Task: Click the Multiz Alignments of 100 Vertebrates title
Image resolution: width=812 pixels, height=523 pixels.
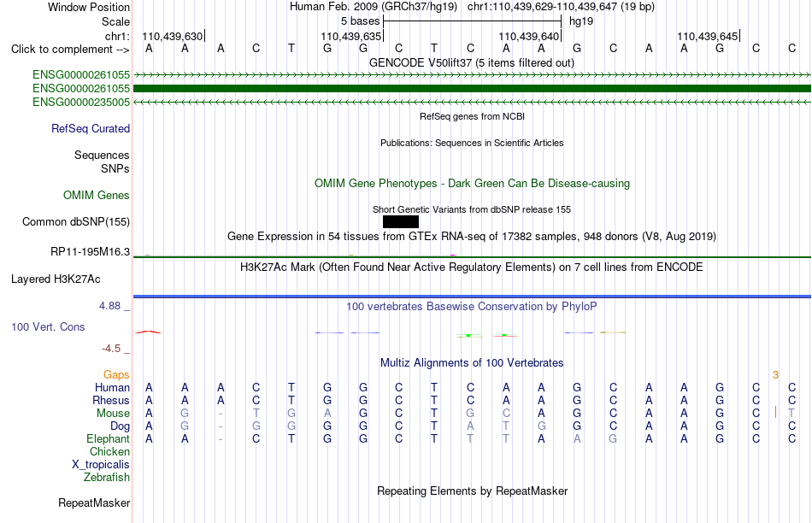Action: click(x=472, y=363)
